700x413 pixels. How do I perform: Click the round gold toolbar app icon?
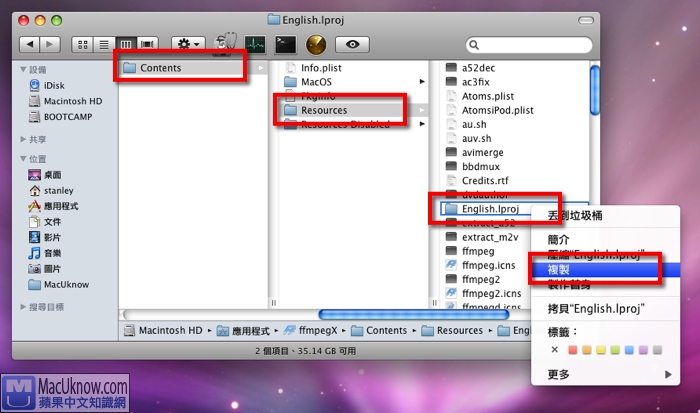(316, 45)
